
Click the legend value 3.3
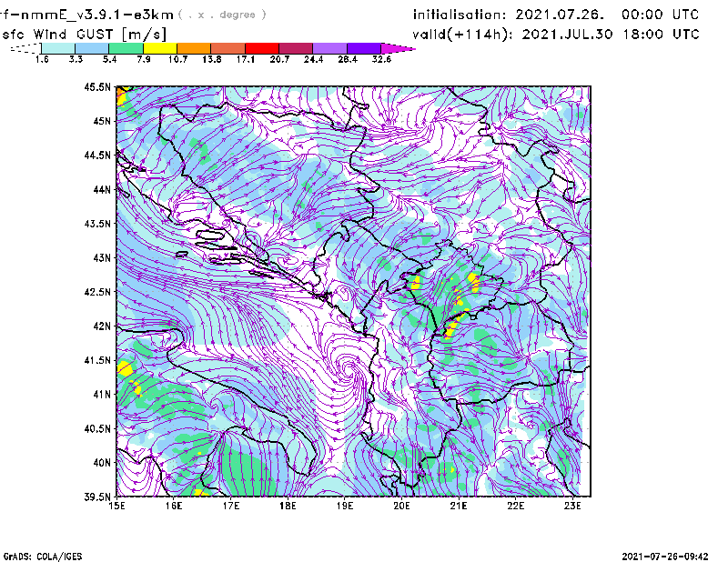76,59
